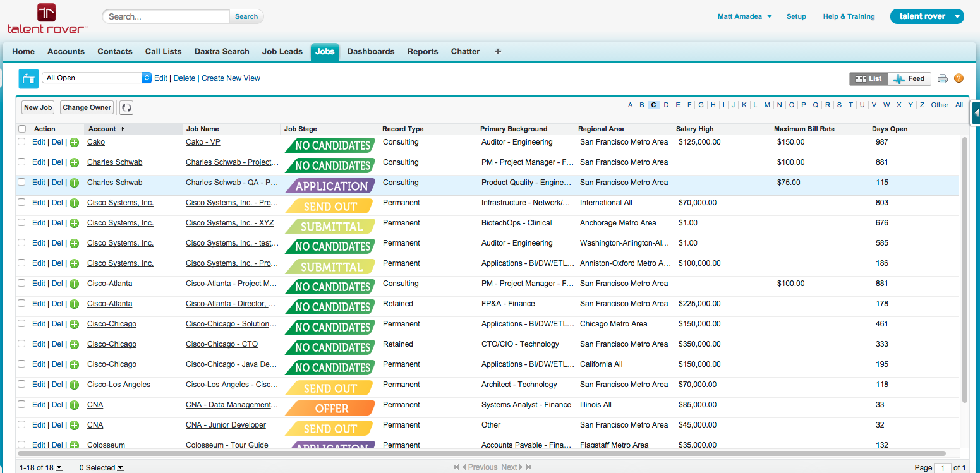Open the 0 Selected dropdown
This screenshot has width=980, height=473.
pos(102,468)
